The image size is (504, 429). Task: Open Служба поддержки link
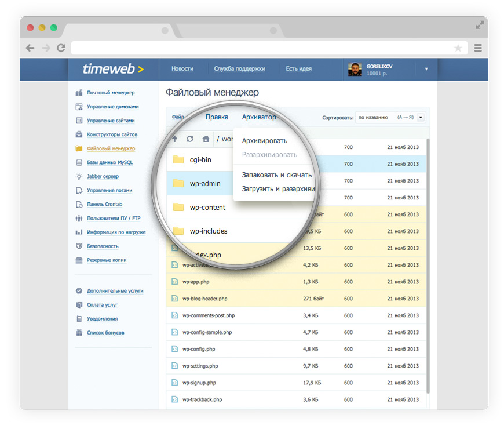[x=239, y=68]
